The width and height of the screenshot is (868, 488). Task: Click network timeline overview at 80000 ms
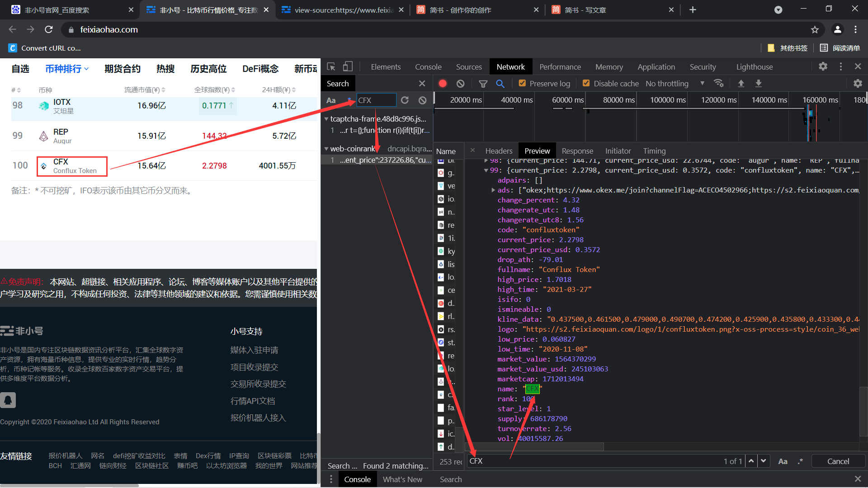click(619, 100)
